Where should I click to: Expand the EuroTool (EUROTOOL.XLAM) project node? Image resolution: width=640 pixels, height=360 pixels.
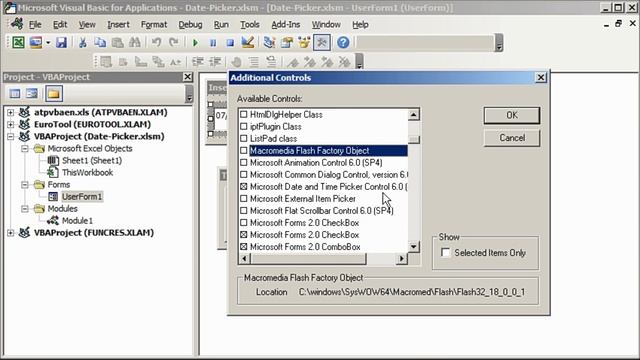(10, 124)
